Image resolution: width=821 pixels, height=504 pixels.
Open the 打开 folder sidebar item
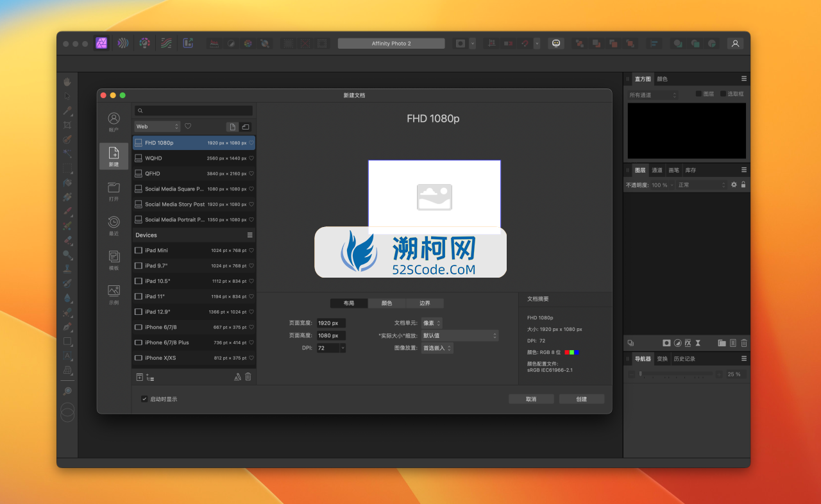point(114,191)
